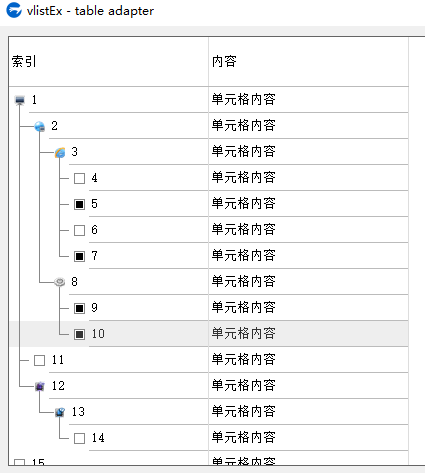Click the computer icon beside row 1
Screen dimensions: 425x473
[x=20, y=100]
